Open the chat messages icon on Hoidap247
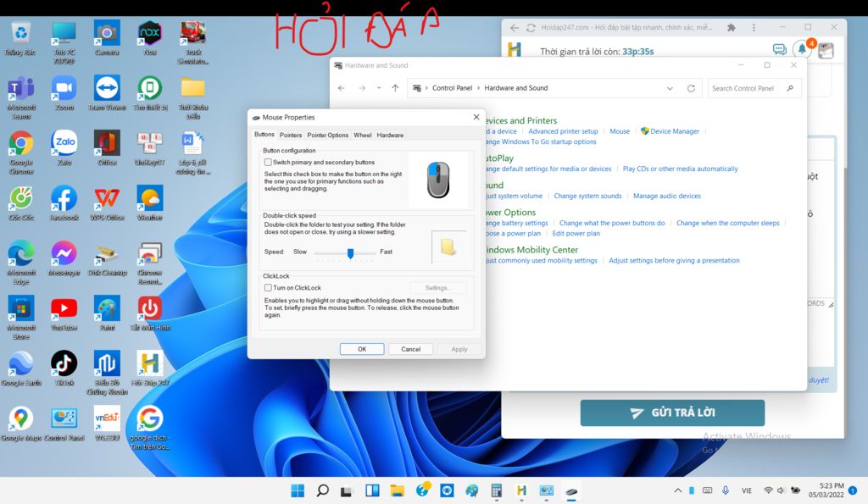Screen dimensions: 868x504 pyautogui.click(x=780, y=50)
